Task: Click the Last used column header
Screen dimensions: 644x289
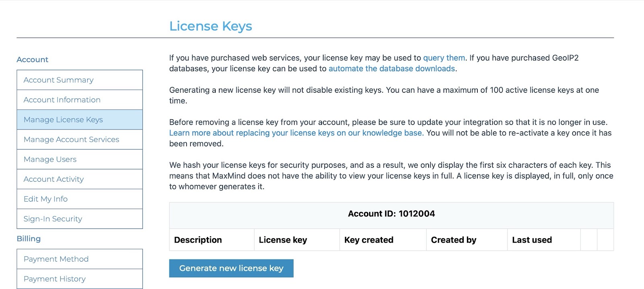Action: pos(532,240)
